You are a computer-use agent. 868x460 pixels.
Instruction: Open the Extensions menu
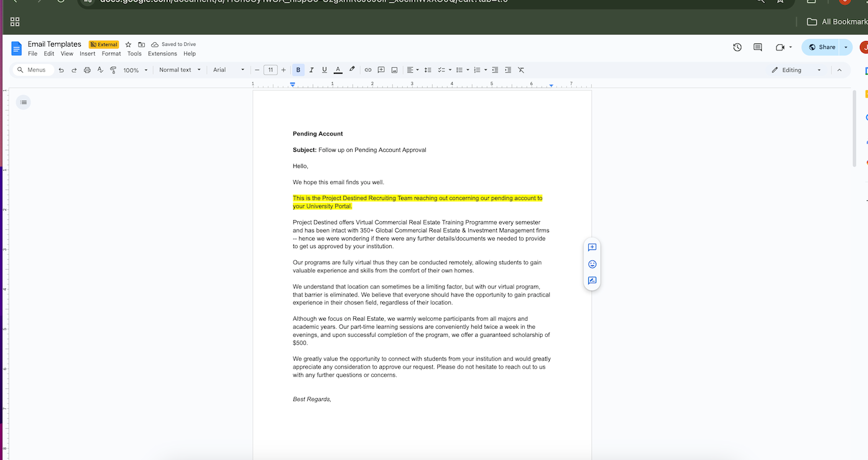coord(162,54)
